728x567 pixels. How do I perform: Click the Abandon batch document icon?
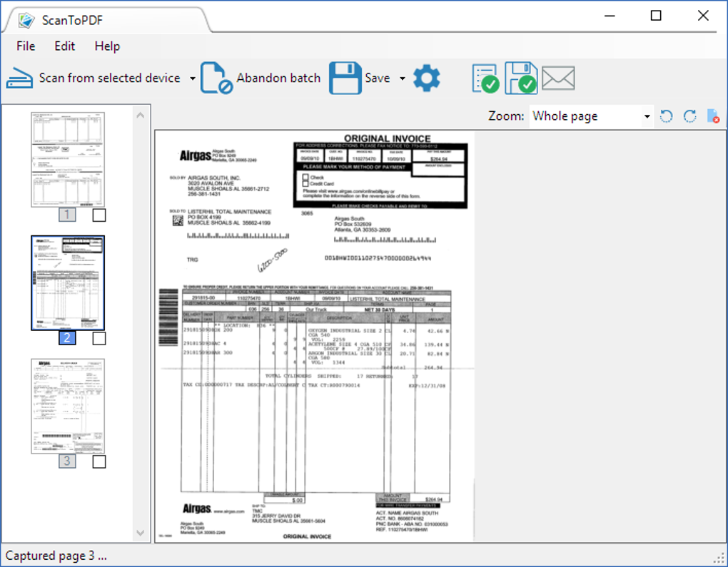(x=216, y=78)
